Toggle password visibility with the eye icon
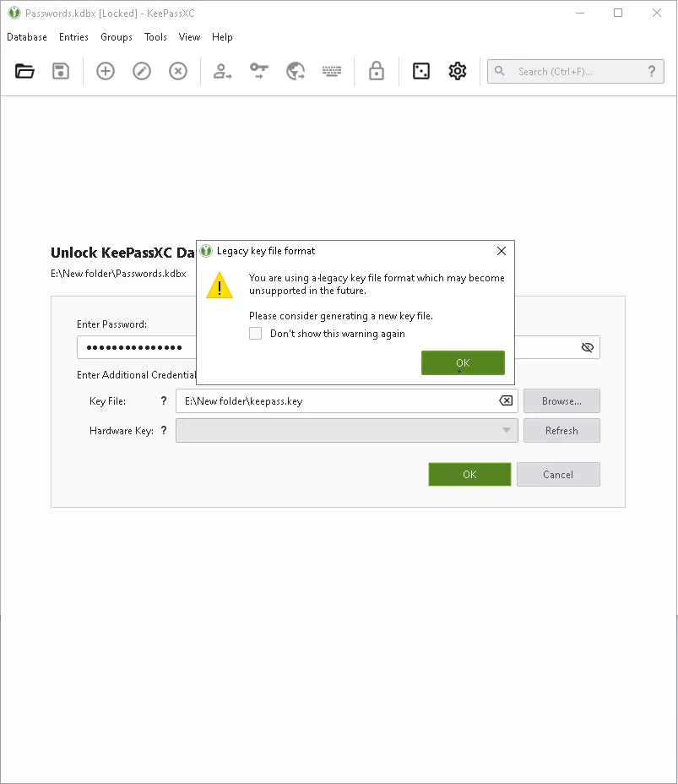This screenshot has height=784, width=678. (586, 347)
